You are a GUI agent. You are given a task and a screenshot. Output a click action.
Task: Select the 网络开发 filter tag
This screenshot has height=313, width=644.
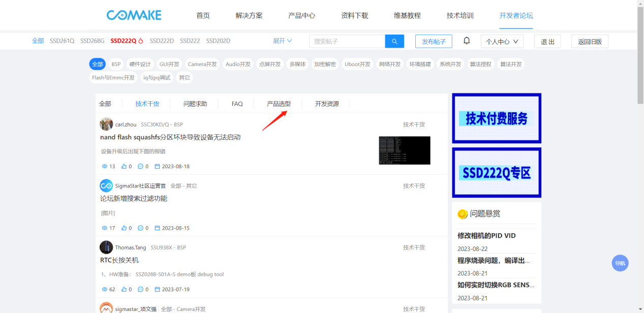(389, 64)
